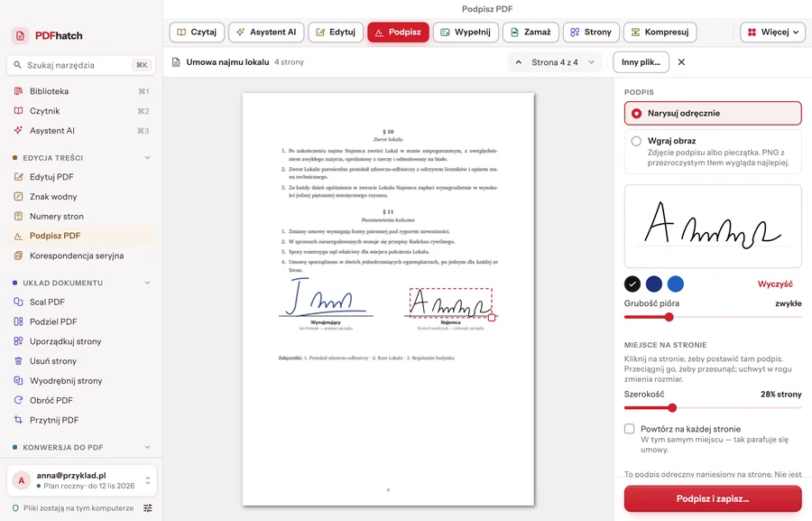Click the "Umowa najmu lokalu" file name

point(228,62)
